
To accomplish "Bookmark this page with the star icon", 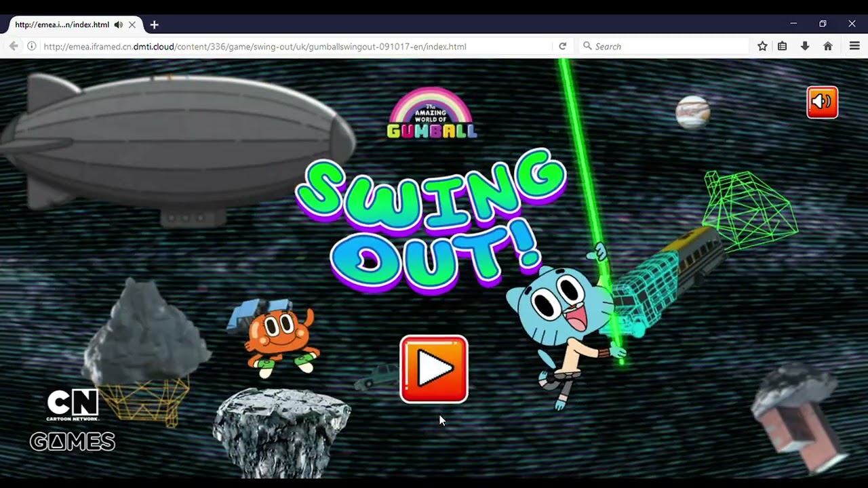I will tap(762, 46).
